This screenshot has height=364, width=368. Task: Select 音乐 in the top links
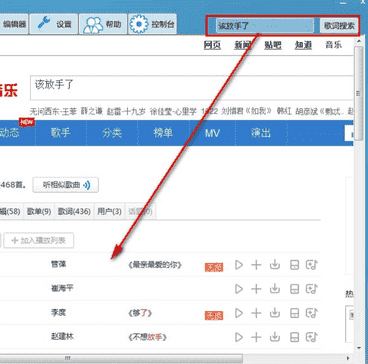(334, 45)
